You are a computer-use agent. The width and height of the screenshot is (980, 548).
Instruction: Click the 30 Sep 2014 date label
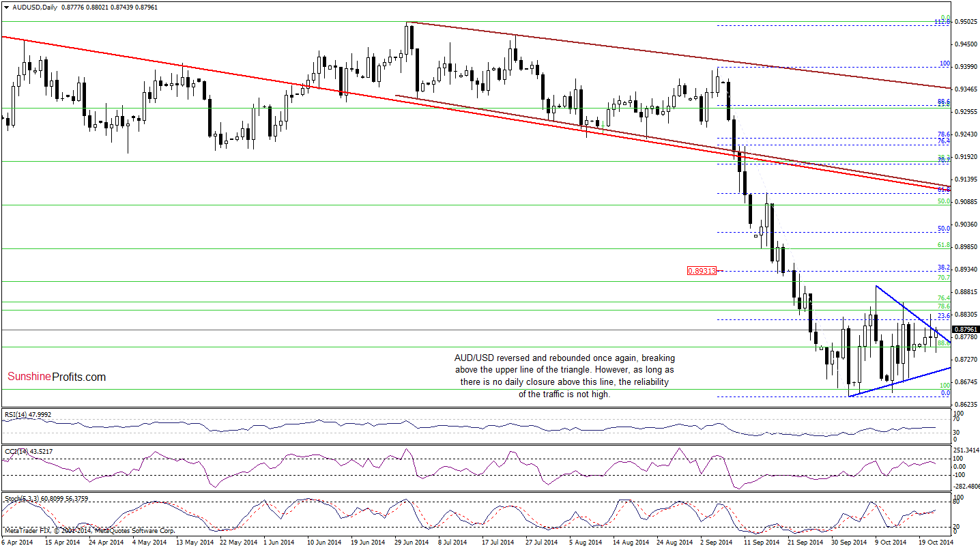pos(848,542)
